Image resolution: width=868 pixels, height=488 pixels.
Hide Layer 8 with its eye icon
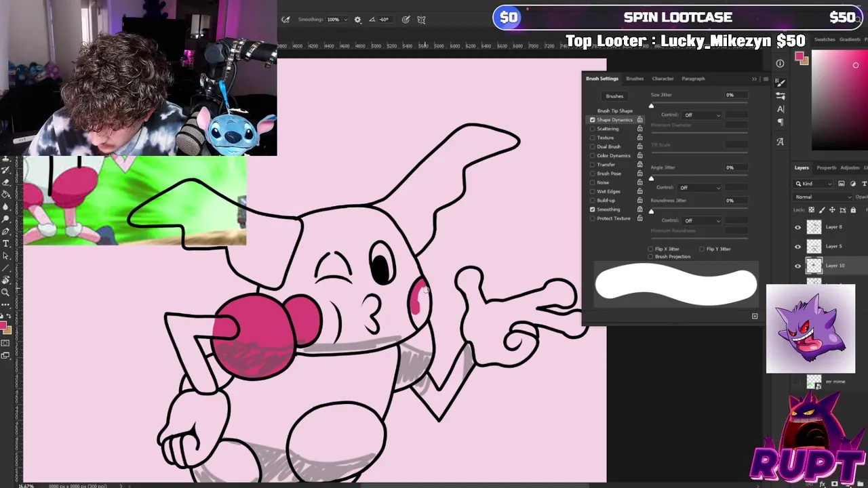(797, 228)
